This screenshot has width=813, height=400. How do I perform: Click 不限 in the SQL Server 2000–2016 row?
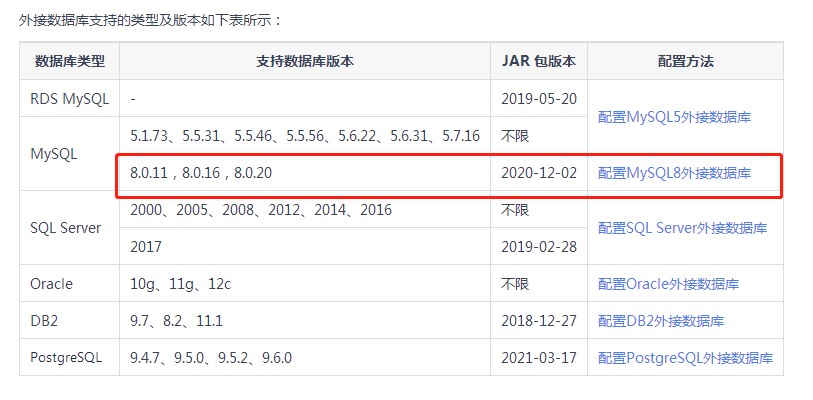[x=515, y=210]
